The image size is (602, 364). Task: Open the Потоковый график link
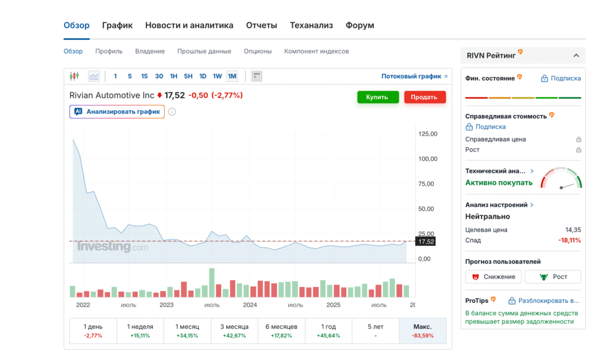(x=414, y=76)
